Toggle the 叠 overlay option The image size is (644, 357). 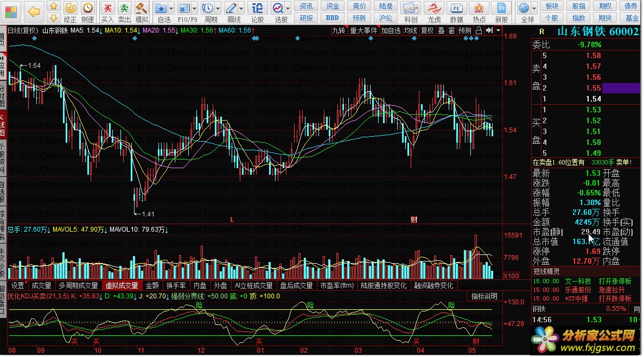pos(441,30)
